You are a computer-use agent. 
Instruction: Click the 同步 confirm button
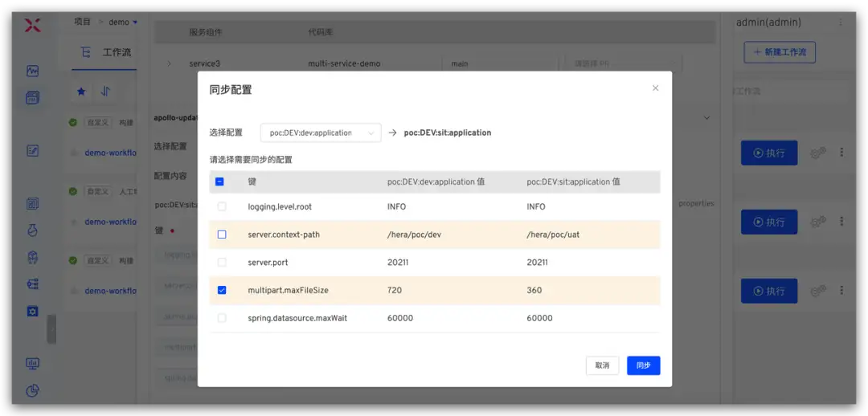point(643,365)
